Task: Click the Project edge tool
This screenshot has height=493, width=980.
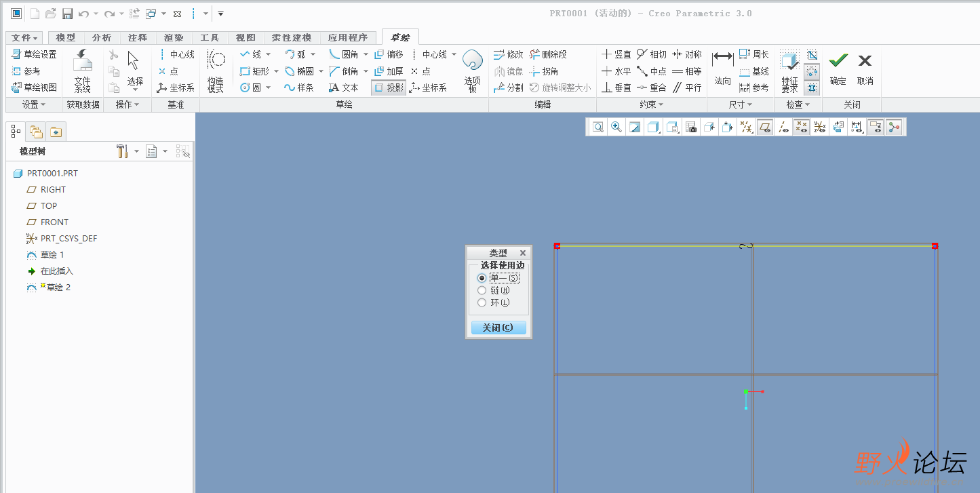Action: (x=389, y=87)
